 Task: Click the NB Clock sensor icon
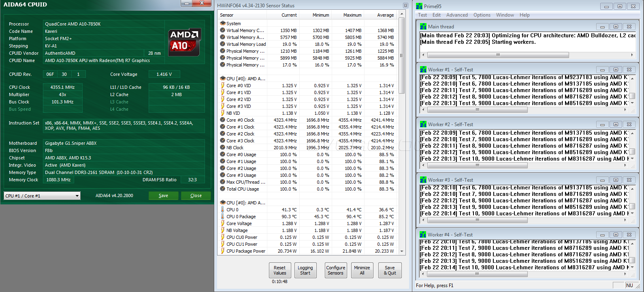222,148
